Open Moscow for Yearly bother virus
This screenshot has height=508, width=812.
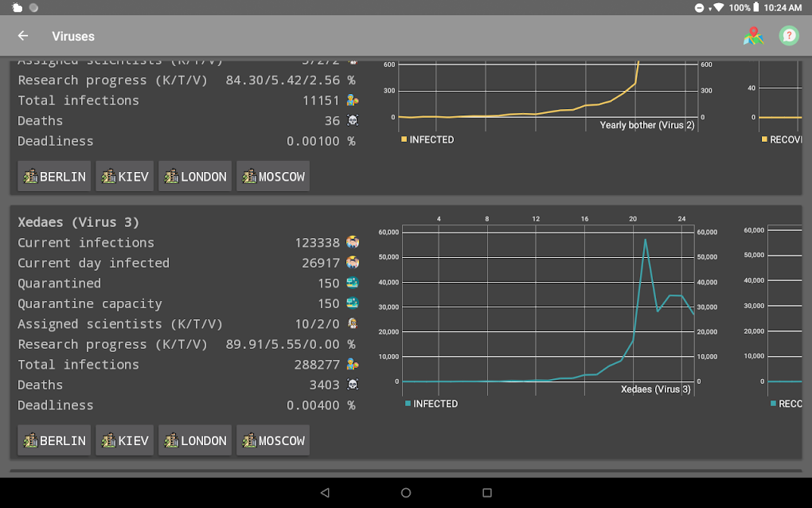tap(273, 177)
